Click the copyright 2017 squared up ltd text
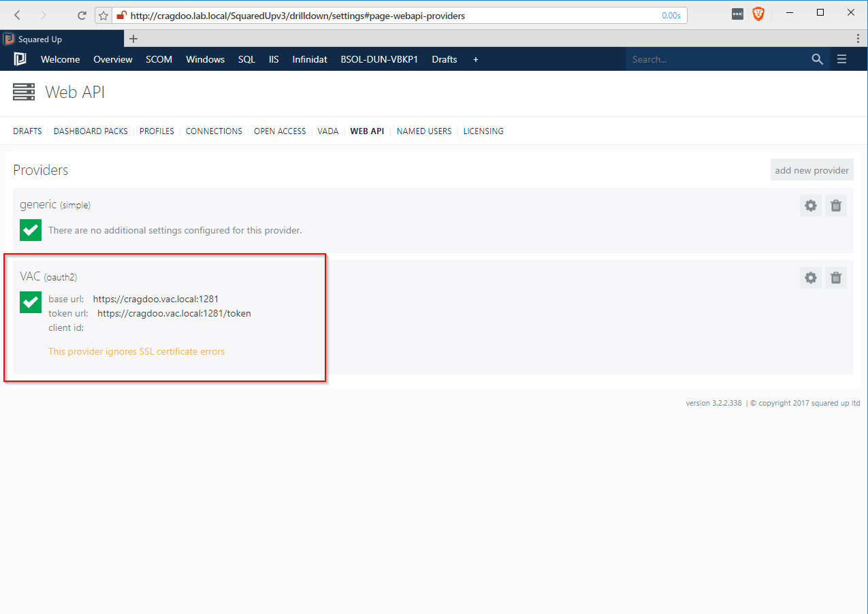 pos(805,403)
